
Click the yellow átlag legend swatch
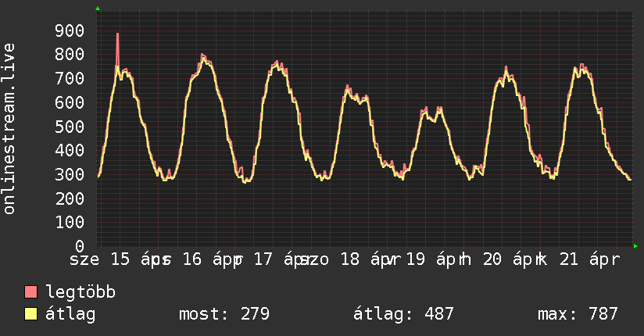pyautogui.click(x=30, y=314)
